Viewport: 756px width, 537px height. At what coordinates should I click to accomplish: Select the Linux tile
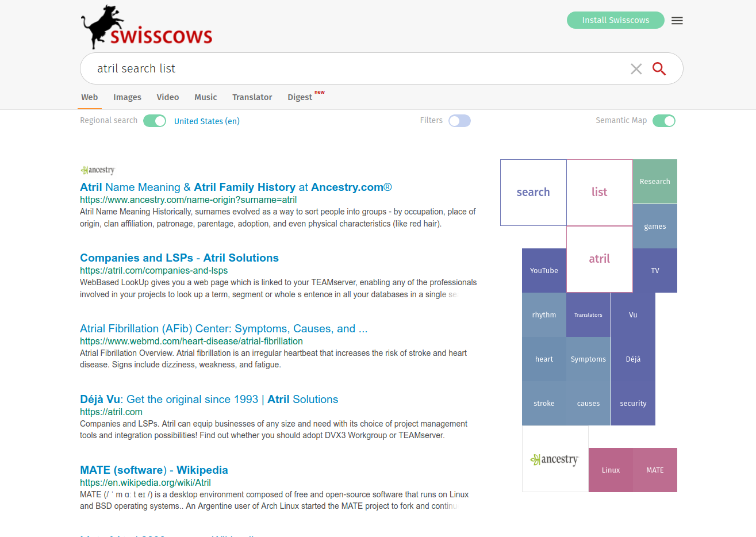click(611, 470)
